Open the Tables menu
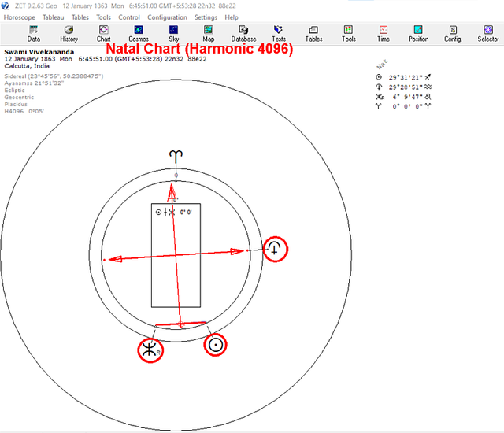 tap(80, 17)
